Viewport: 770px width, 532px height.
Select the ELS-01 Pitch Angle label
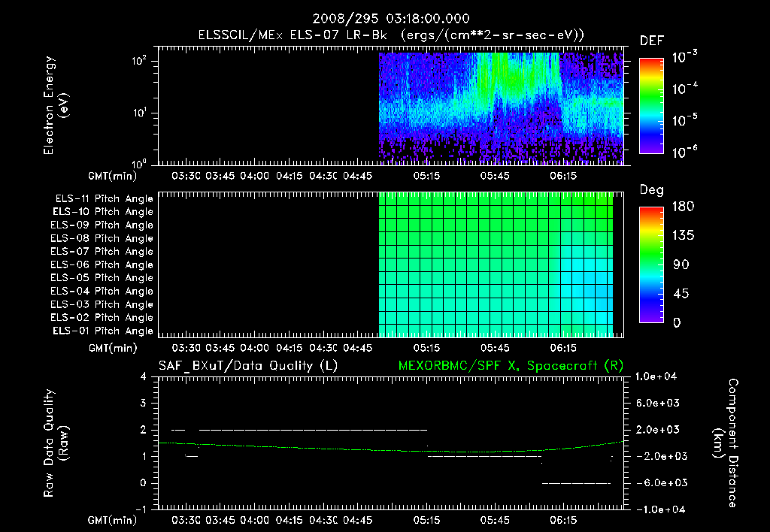(103, 331)
